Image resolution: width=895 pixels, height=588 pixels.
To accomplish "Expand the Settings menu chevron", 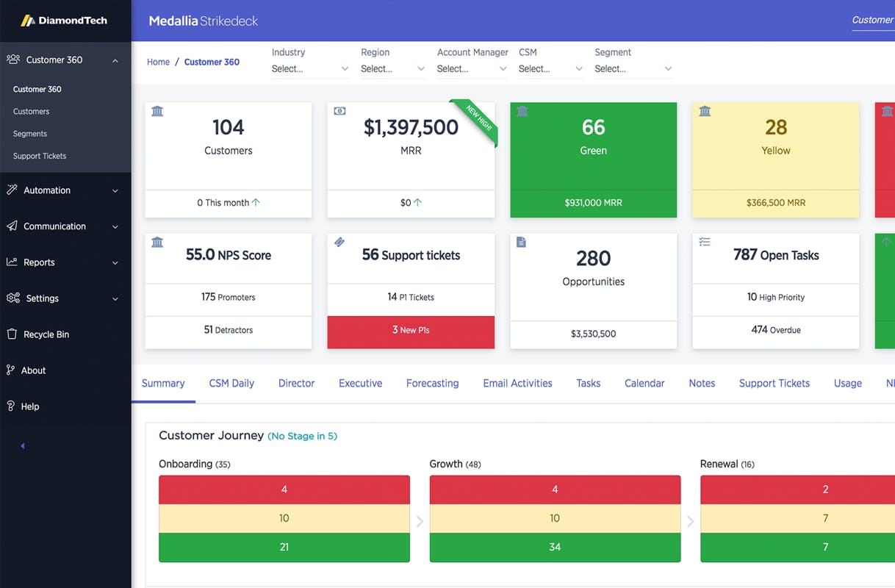I will click(115, 298).
